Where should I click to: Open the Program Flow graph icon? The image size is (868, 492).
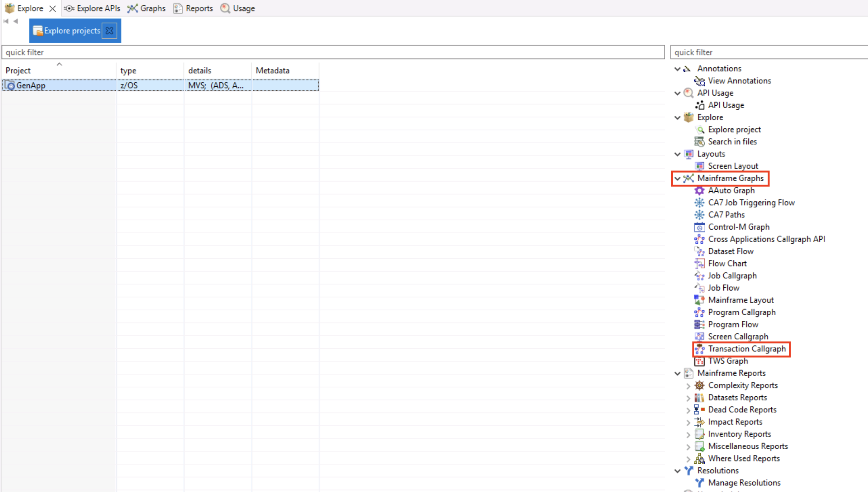[x=699, y=325]
